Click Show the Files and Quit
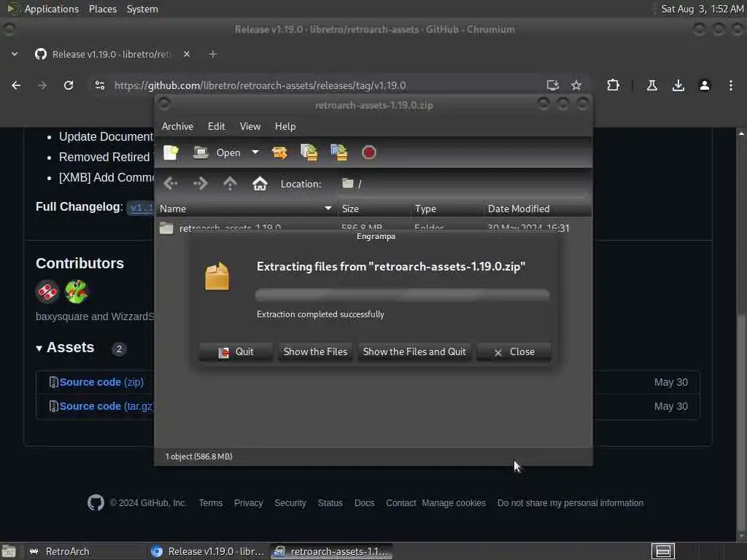 tap(414, 352)
